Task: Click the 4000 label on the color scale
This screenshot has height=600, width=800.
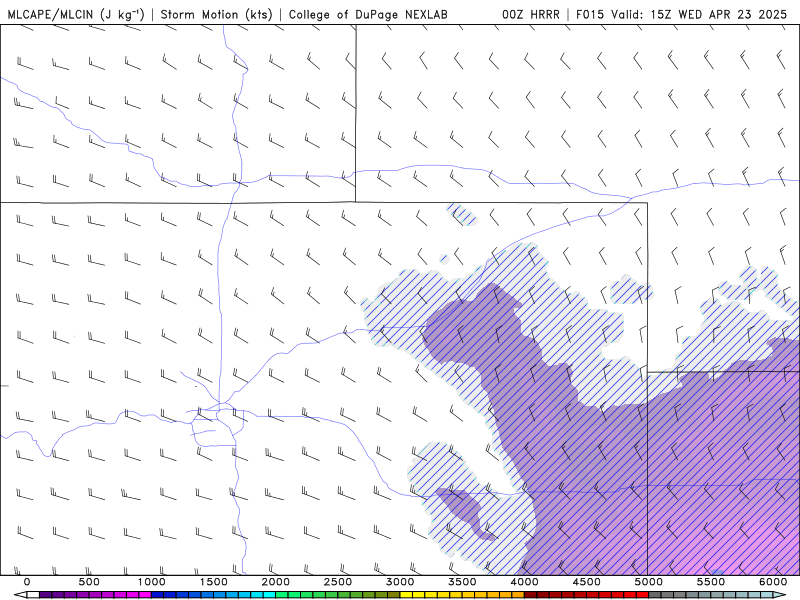Action: point(524,582)
